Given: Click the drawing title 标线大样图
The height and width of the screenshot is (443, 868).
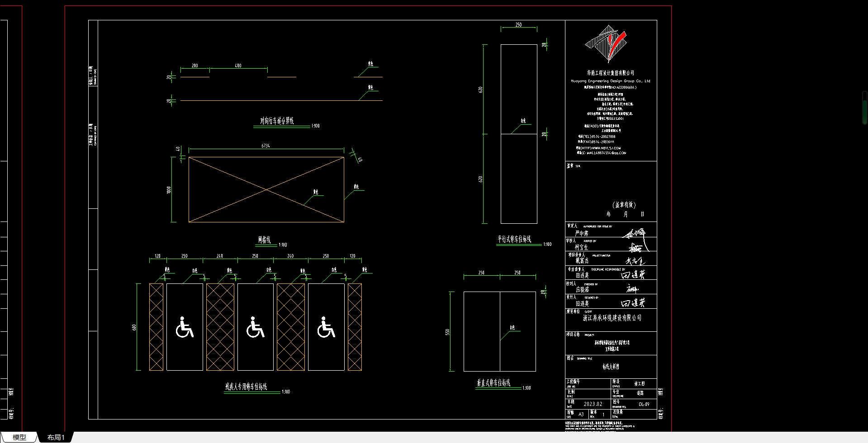Looking at the screenshot, I should (x=611, y=367).
